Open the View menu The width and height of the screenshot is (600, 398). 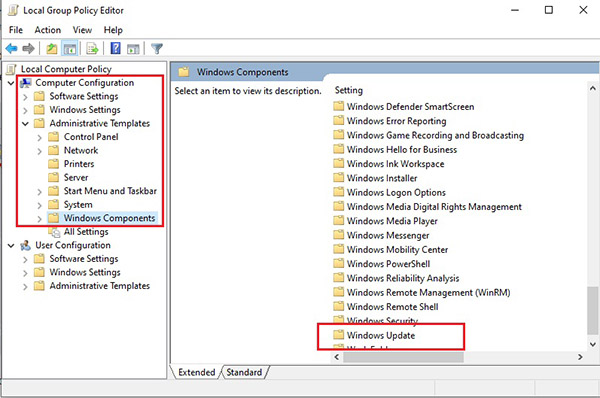point(82,30)
